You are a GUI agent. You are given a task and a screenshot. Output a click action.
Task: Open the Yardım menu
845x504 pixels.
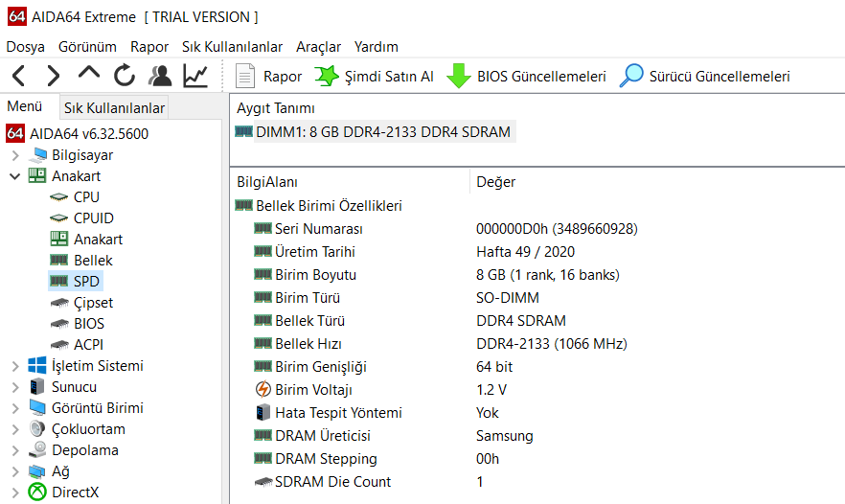377,47
